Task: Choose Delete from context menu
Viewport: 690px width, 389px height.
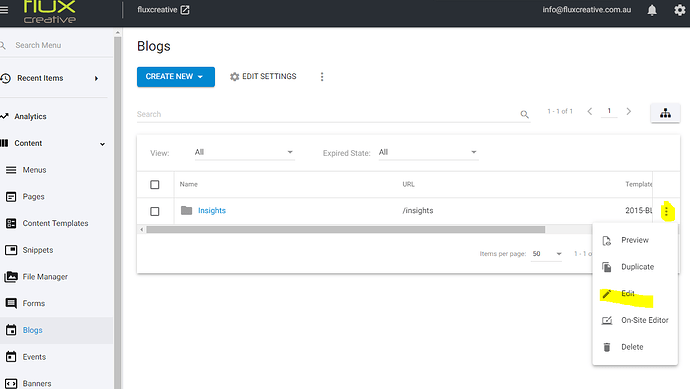Action: 635,347
